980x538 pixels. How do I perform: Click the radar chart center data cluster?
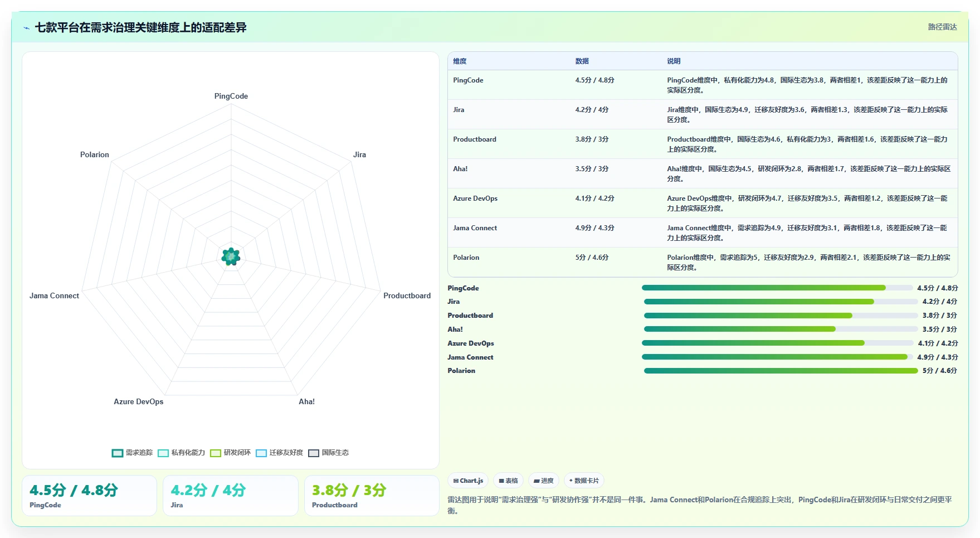(231, 256)
